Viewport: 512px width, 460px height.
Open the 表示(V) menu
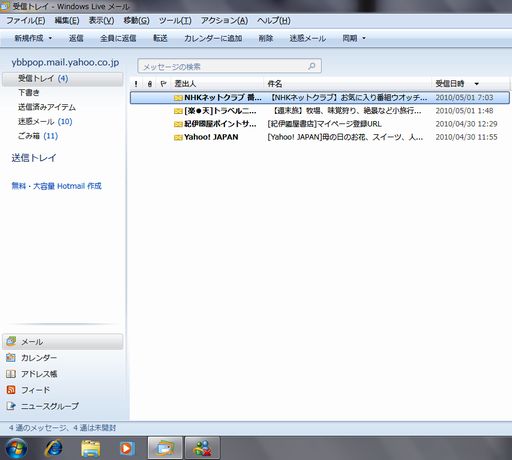[101, 21]
